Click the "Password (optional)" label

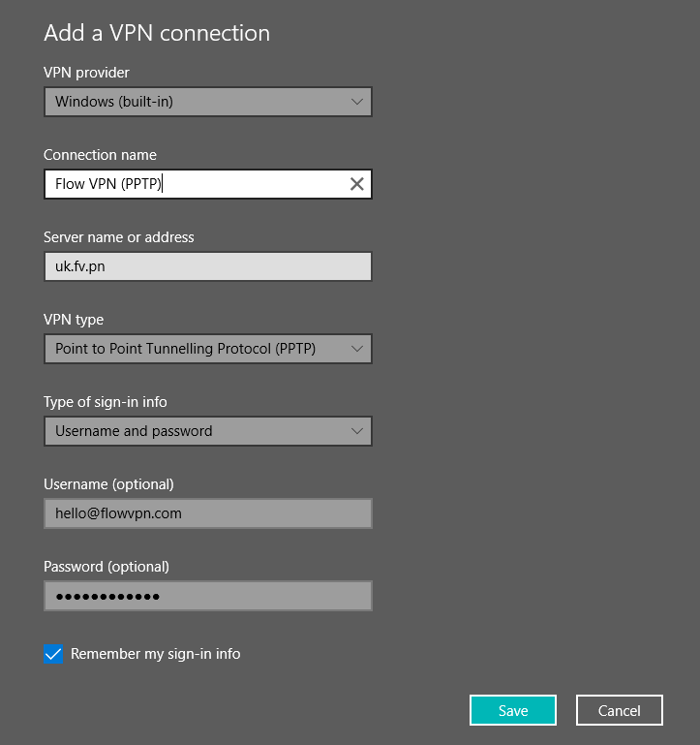[107, 567]
